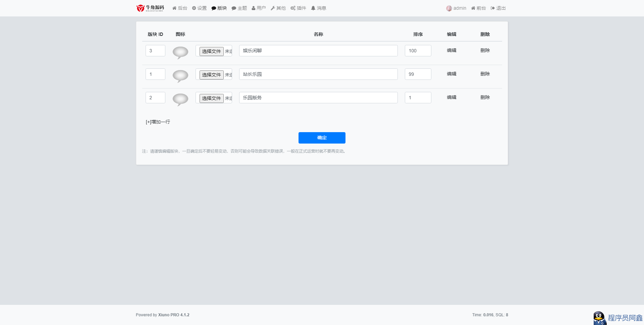Delete the 乐园版务 forum

tap(485, 97)
